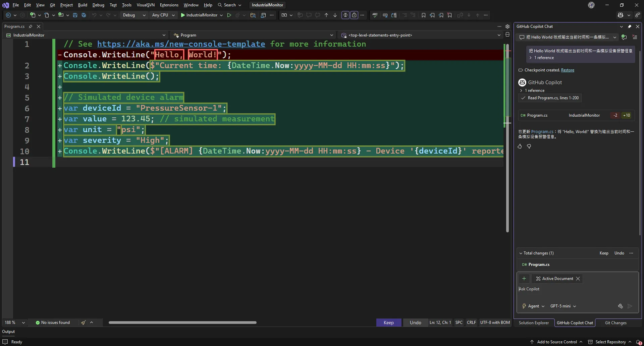
Task: Expand the IndustrialMonitor startup project dropdown arrow
Action: [221, 15]
